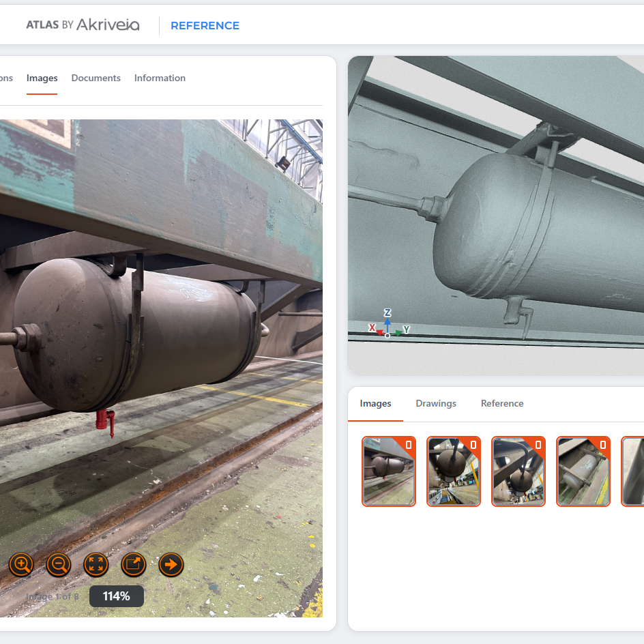
Task: Zoom in on the tank image
Action: (21, 565)
